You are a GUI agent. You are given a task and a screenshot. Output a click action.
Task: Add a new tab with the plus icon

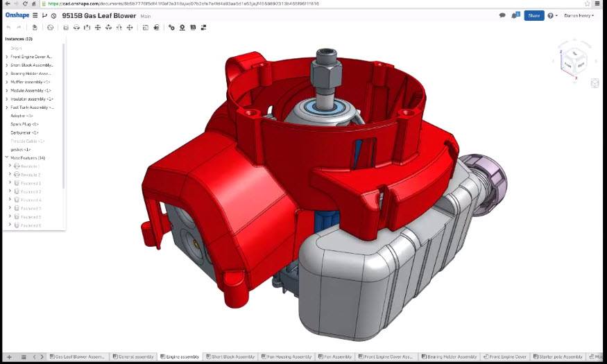(9, 356)
